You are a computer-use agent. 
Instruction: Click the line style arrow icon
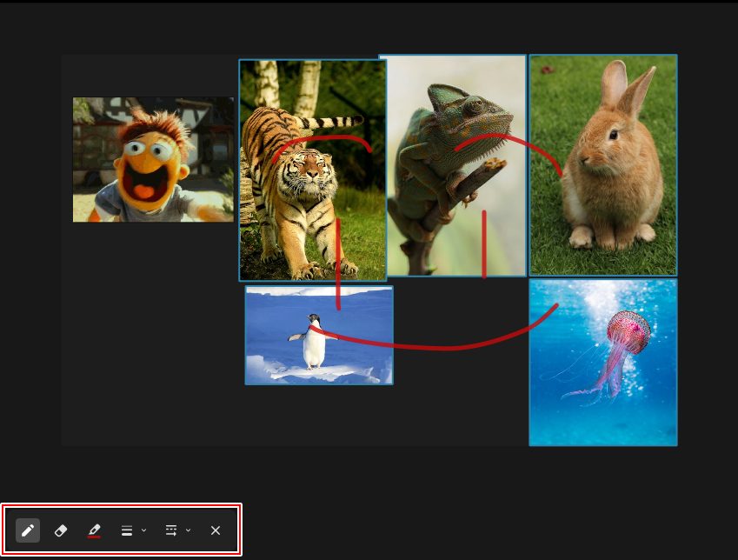pos(171,530)
